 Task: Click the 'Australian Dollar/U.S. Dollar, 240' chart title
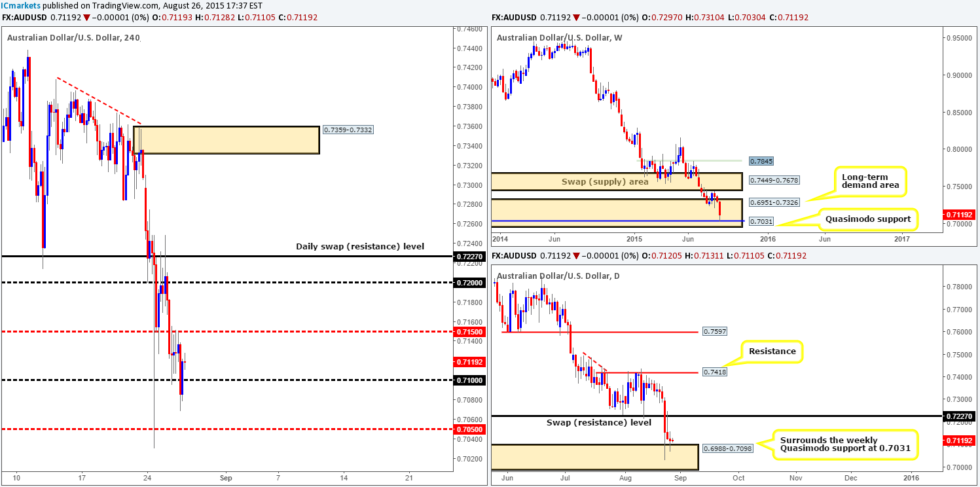pyautogui.click(x=74, y=37)
